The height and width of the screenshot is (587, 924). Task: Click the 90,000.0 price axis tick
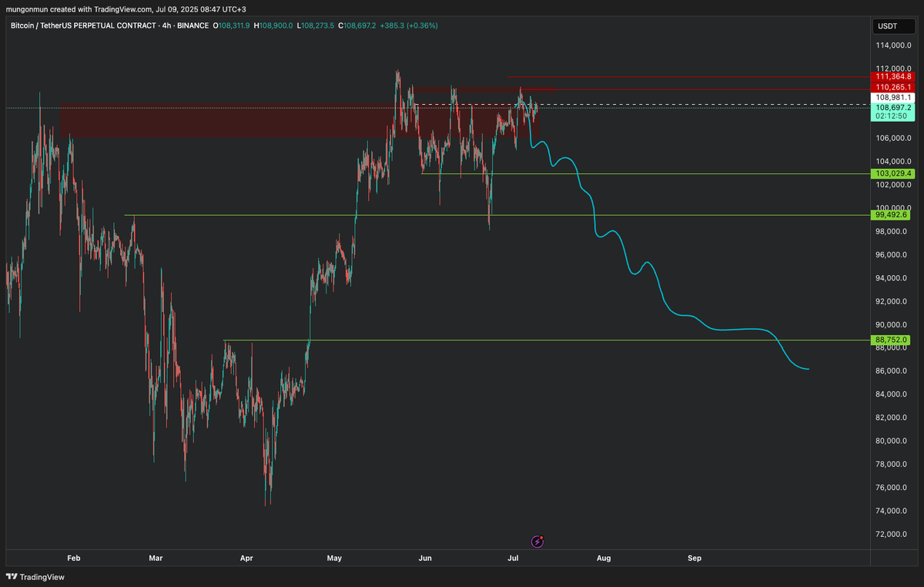click(892, 324)
